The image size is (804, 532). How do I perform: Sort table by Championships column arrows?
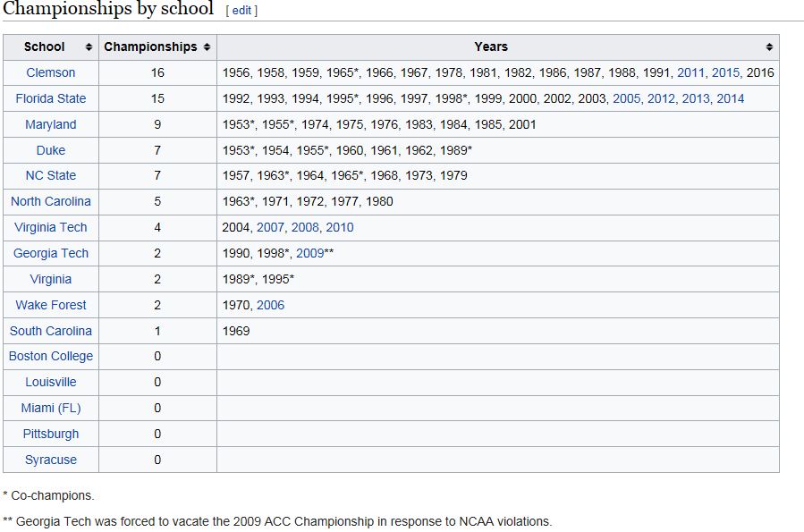tap(207, 47)
